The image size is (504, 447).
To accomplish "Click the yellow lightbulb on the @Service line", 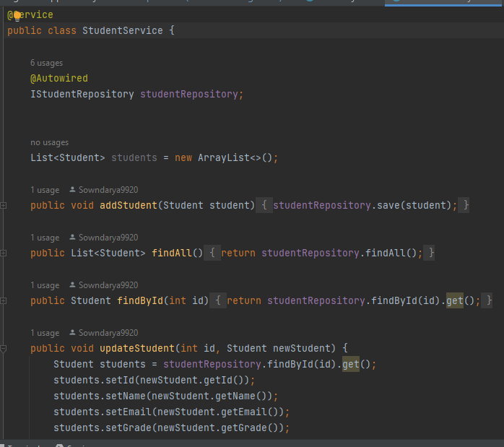I will click(x=17, y=15).
